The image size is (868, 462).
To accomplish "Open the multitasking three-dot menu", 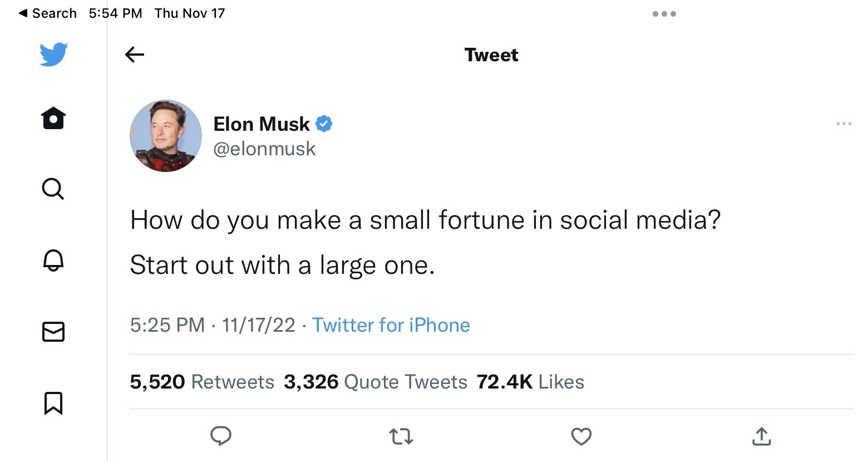I will tap(664, 14).
